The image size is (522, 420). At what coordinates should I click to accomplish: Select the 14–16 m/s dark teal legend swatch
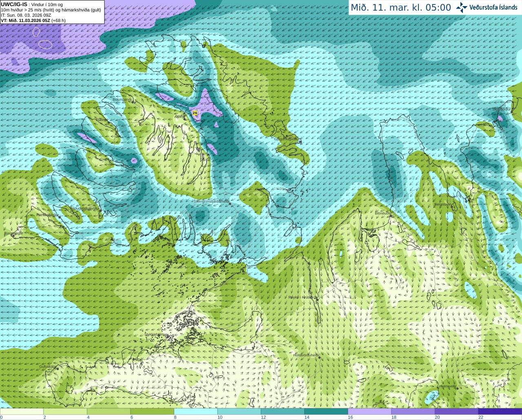click(326, 411)
